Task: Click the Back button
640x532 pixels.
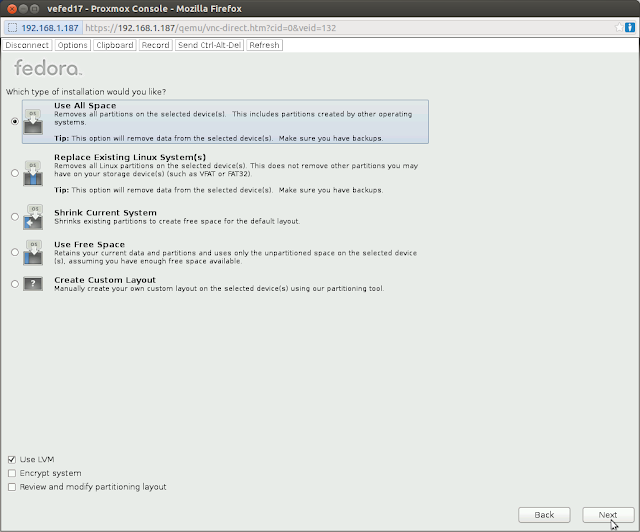Action: (x=544, y=515)
